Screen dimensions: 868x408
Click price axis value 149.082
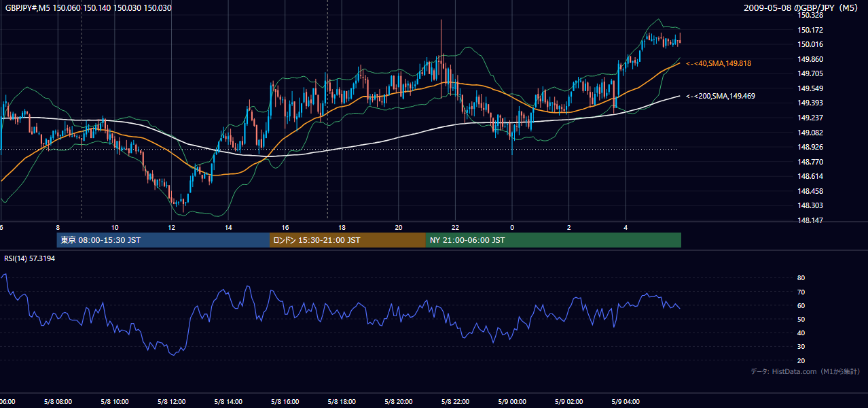(x=810, y=133)
